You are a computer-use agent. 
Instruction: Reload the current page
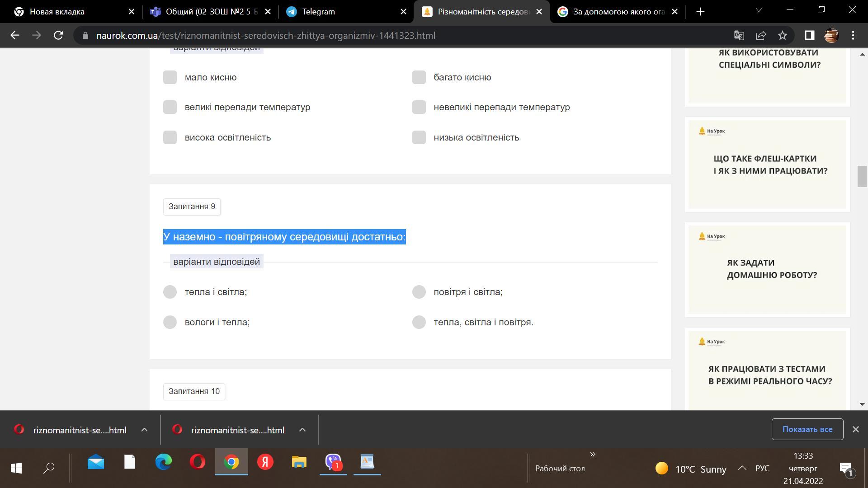(x=58, y=35)
